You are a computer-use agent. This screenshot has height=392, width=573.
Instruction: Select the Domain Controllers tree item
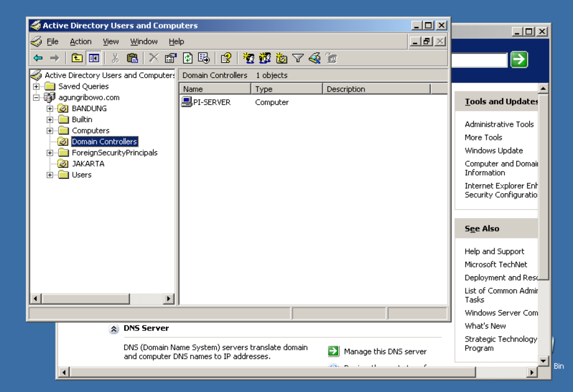(x=105, y=142)
